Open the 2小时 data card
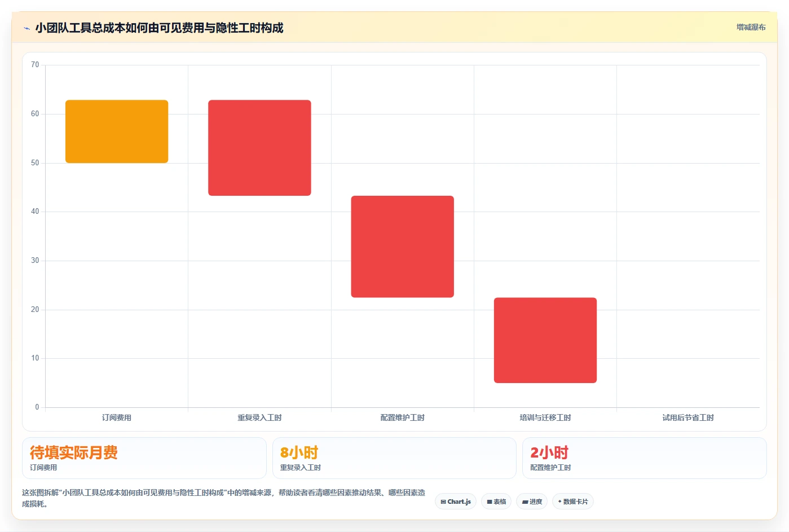This screenshot has height=532, width=789. pos(645,458)
